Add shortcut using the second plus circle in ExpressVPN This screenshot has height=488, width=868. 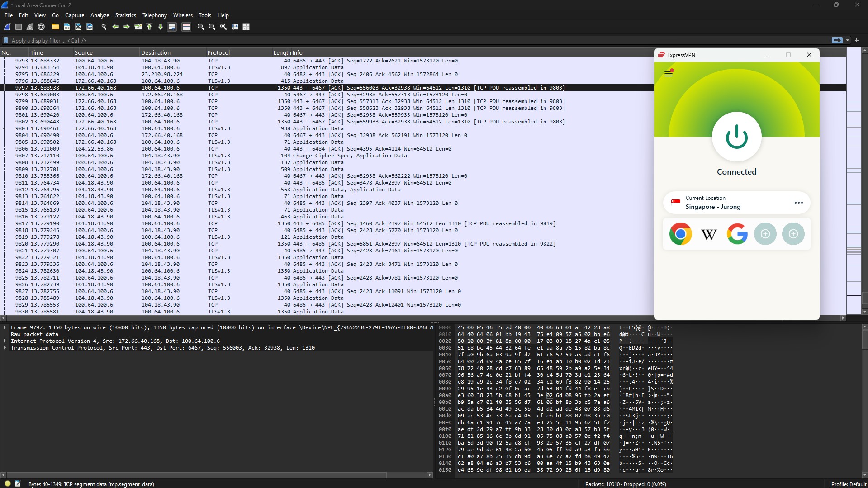793,234
